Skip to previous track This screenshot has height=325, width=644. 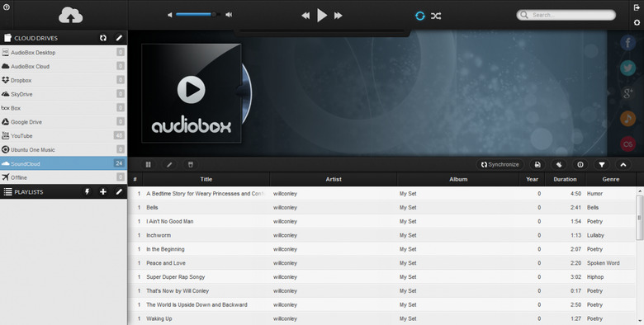[x=305, y=16]
